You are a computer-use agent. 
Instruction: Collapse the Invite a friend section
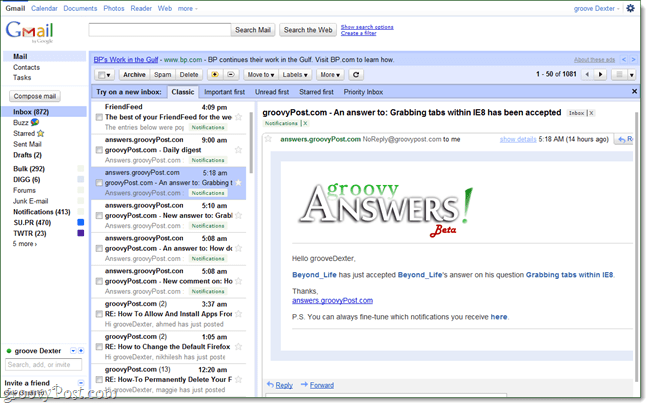click(x=81, y=383)
